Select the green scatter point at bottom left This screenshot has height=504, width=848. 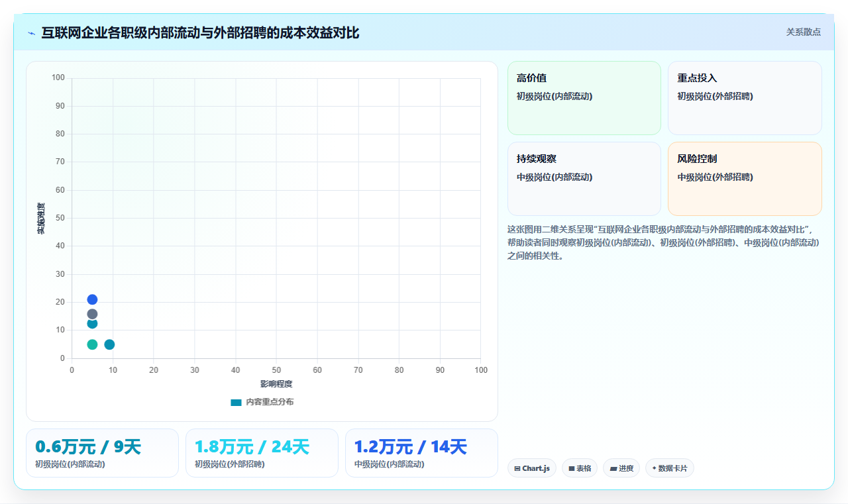tap(92, 344)
